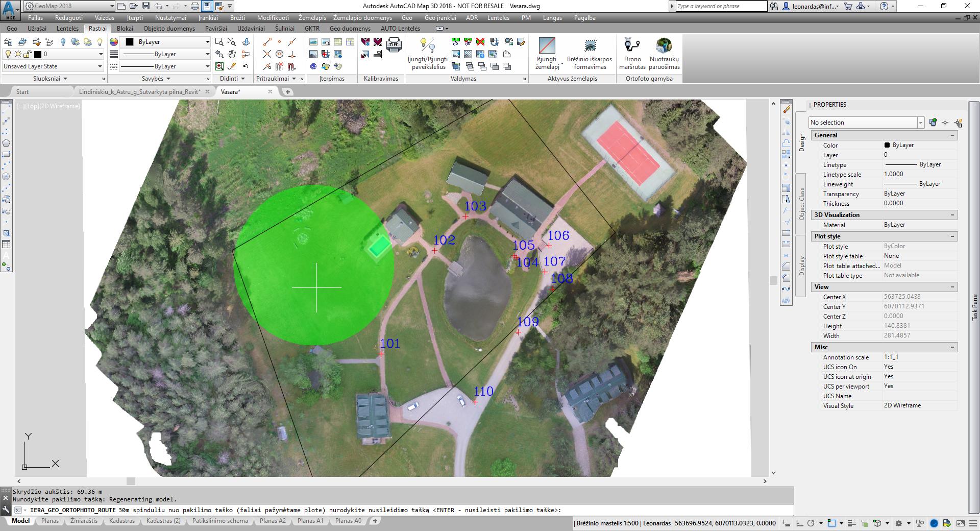Click the TIFF export icon in Kalibravimas
The height and width of the screenshot is (531, 980).
coord(394,45)
